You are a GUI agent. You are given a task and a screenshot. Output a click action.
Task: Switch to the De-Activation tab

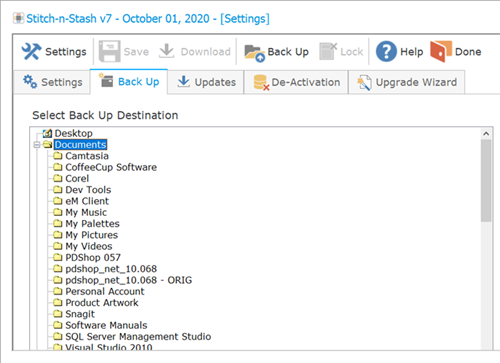[x=296, y=82]
